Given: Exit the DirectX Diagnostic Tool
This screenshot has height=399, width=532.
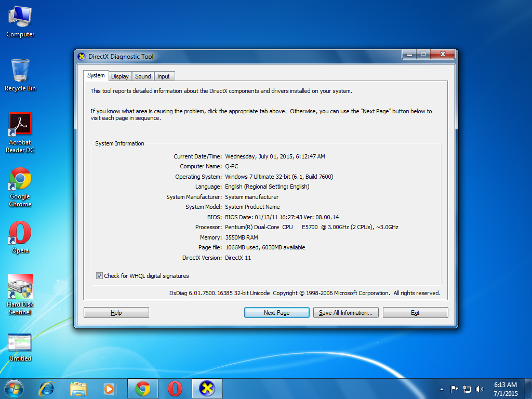Looking at the screenshot, I should 415,312.
